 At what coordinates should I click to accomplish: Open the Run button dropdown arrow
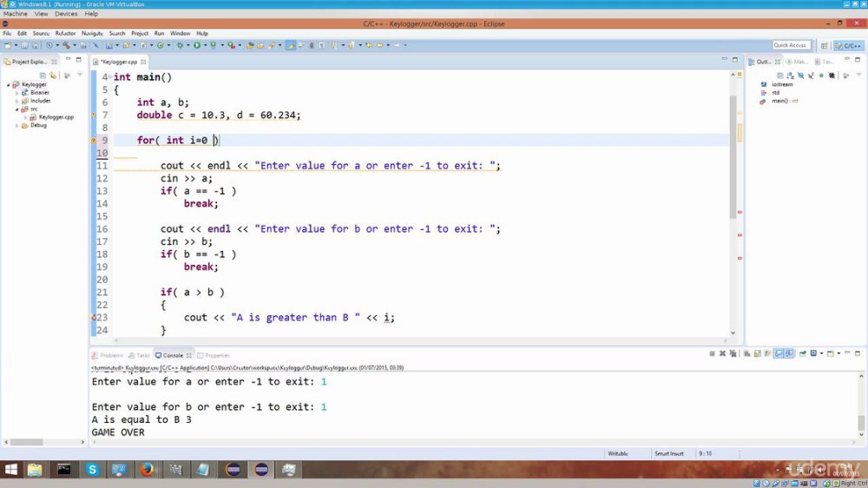pyautogui.click(x=205, y=45)
